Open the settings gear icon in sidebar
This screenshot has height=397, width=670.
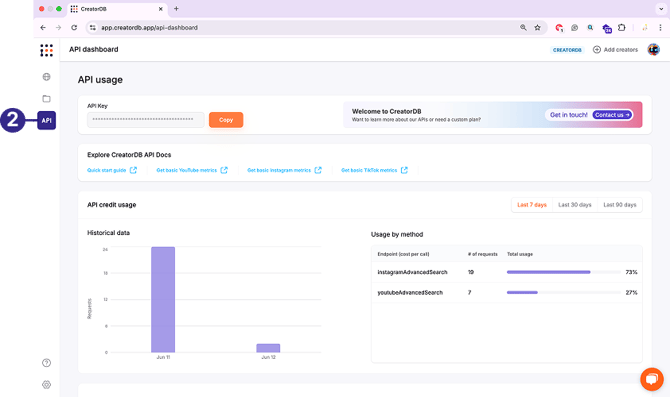pos(47,385)
